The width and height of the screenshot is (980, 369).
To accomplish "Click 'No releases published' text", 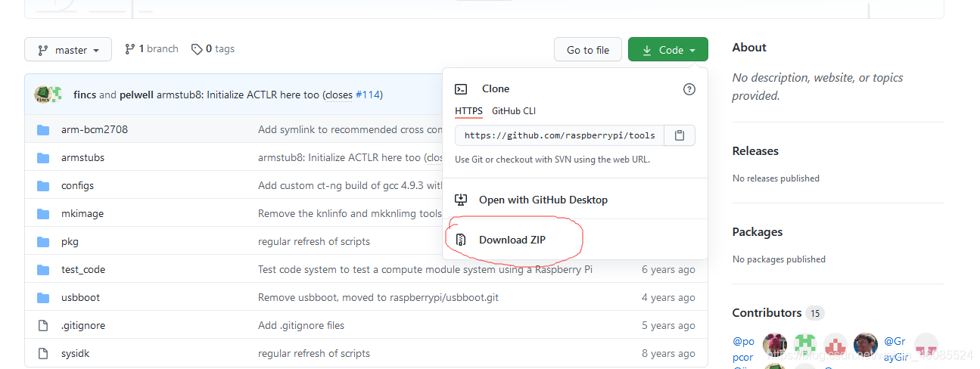I will click(x=776, y=178).
